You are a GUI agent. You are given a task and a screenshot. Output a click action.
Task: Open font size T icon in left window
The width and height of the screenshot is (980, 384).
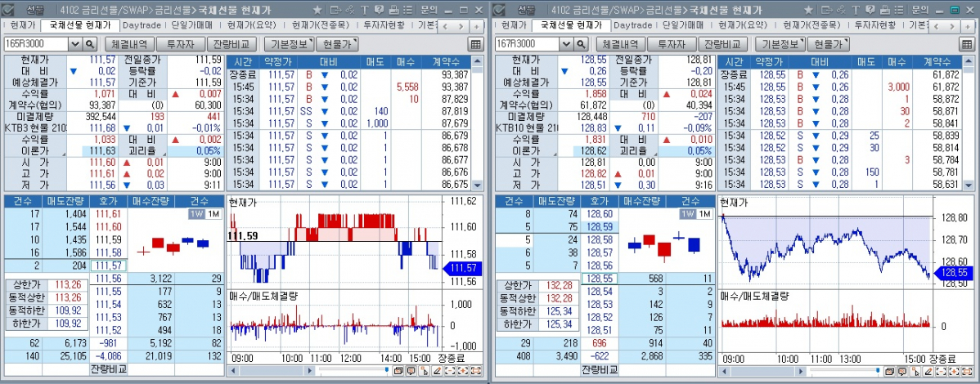pyautogui.click(x=364, y=10)
